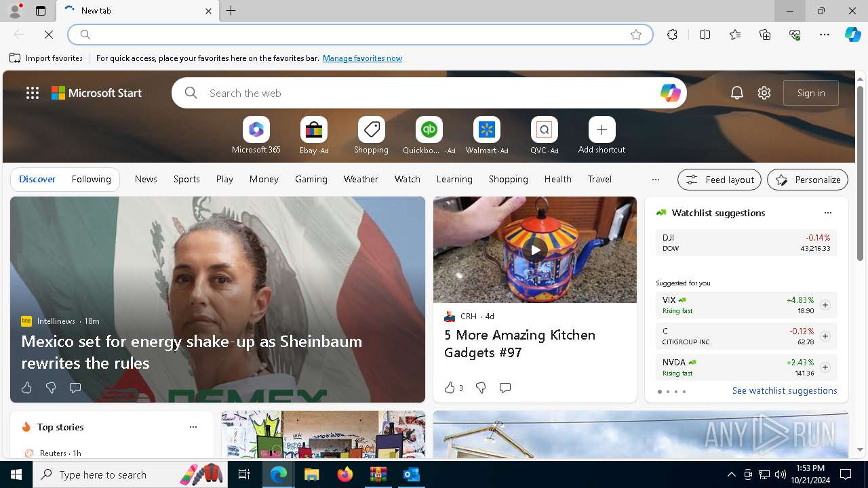The image size is (868, 488).
Task: Open page settings gear icon
Action: pyautogui.click(x=764, y=93)
